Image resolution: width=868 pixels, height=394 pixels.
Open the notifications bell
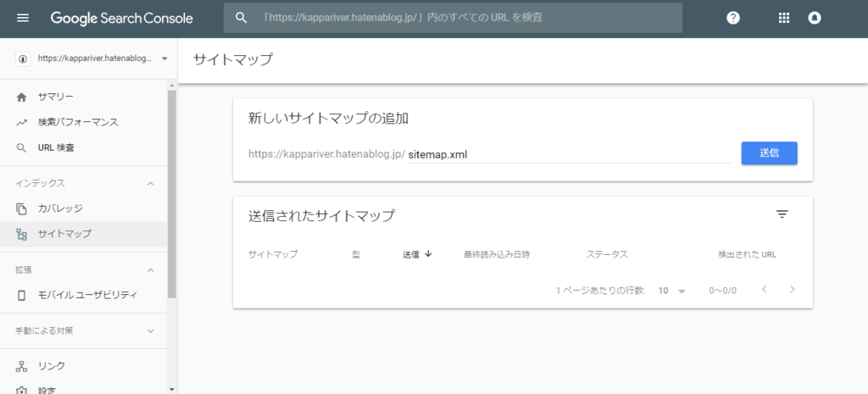[x=814, y=18]
